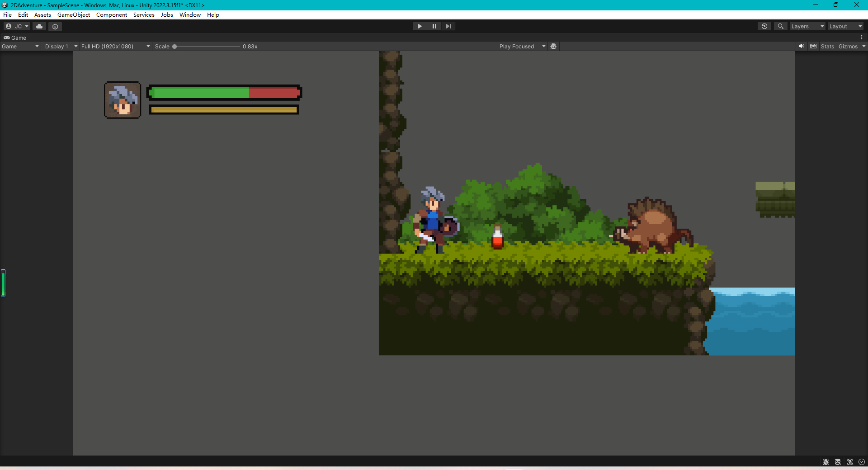The height and width of the screenshot is (470, 868).
Task: Open Undo History icon
Action: pos(764,26)
